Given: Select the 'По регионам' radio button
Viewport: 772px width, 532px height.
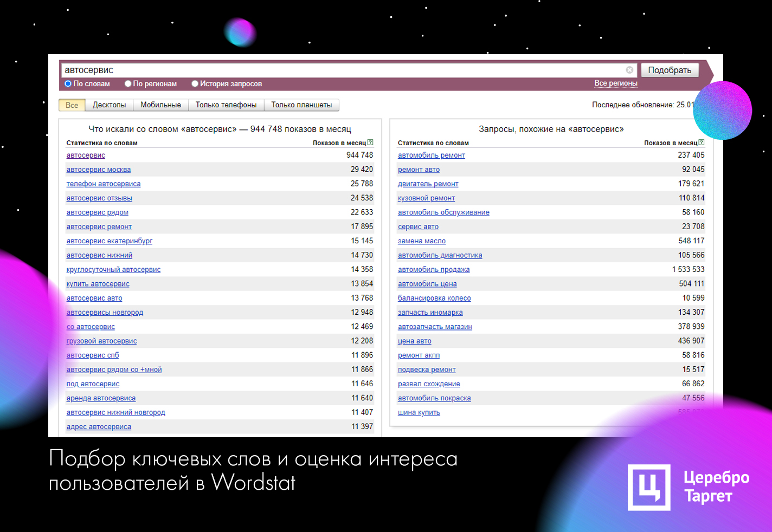Looking at the screenshot, I should coord(128,83).
